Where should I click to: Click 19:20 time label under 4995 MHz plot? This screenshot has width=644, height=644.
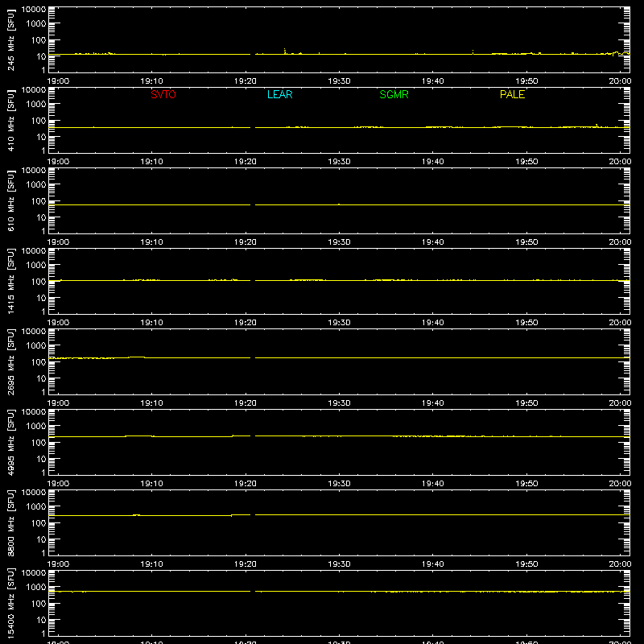246,484
